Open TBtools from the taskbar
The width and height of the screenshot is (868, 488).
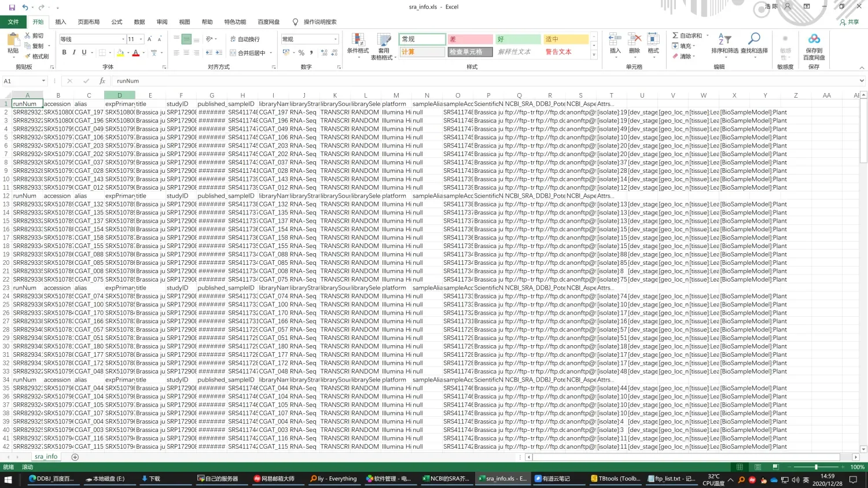click(616, 479)
